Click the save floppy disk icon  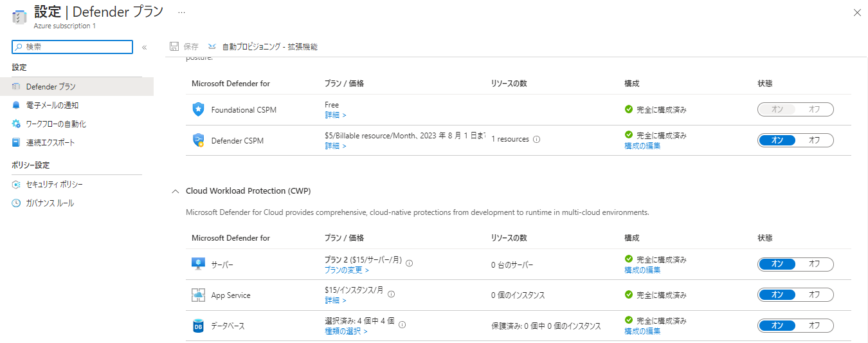[x=174, y=46]
